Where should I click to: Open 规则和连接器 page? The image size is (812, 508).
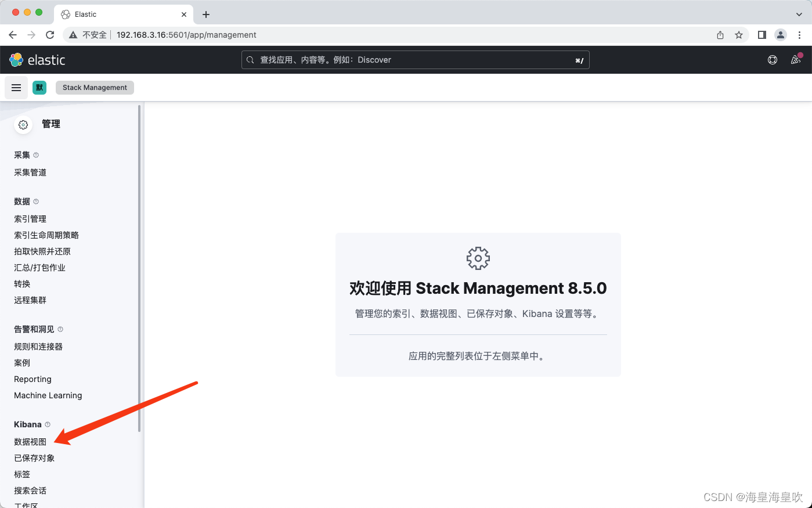pyautogui.click(x=38, y=347)
